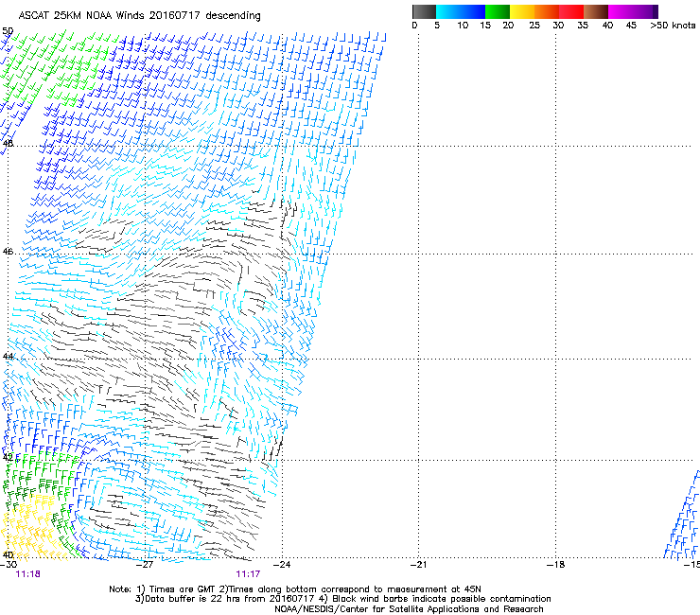
Task: Click the red 30-35 knots legend segment
Action: (571, 11)
